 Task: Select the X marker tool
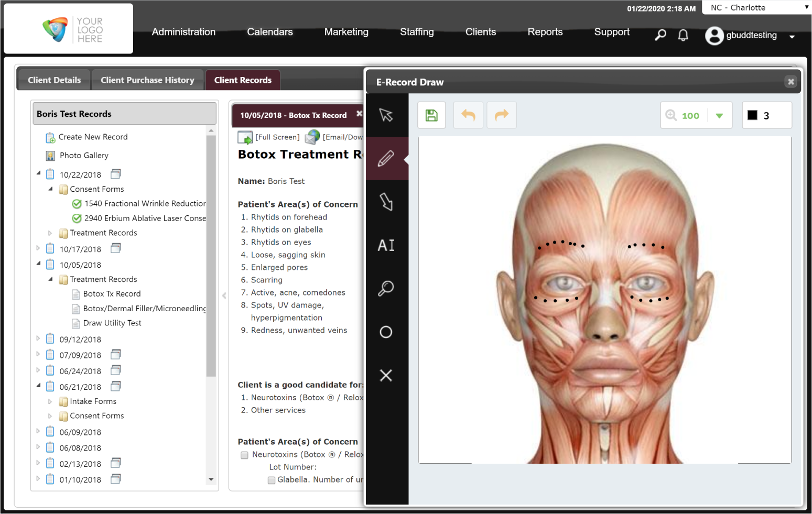[x=386, y=375]
